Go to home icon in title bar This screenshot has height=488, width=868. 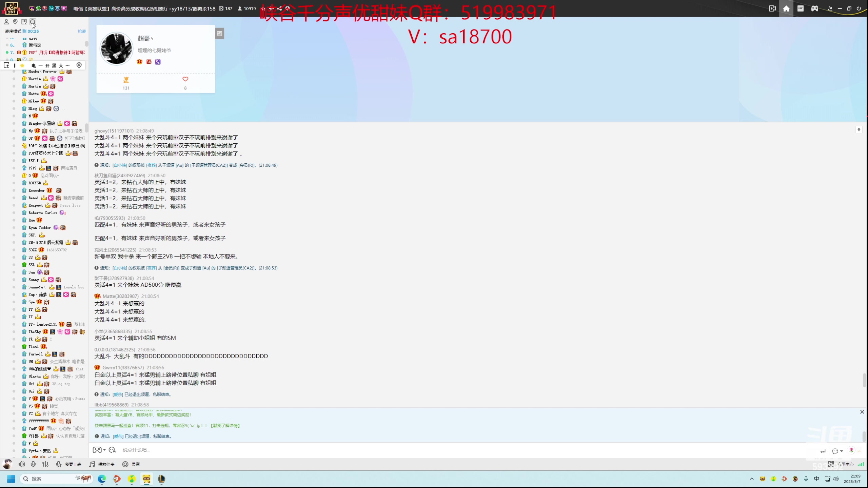[786, 8]
